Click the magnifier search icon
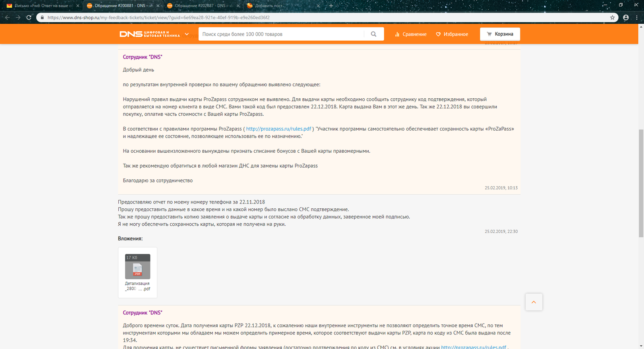Screen dimensions: 644x349 (x=374, y=34)
